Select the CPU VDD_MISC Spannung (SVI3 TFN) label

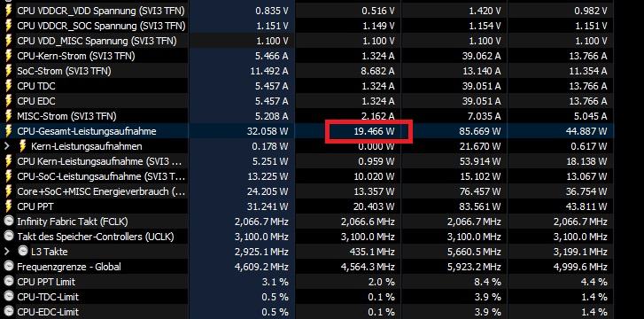pyautogui.click(x=97, y=41)
